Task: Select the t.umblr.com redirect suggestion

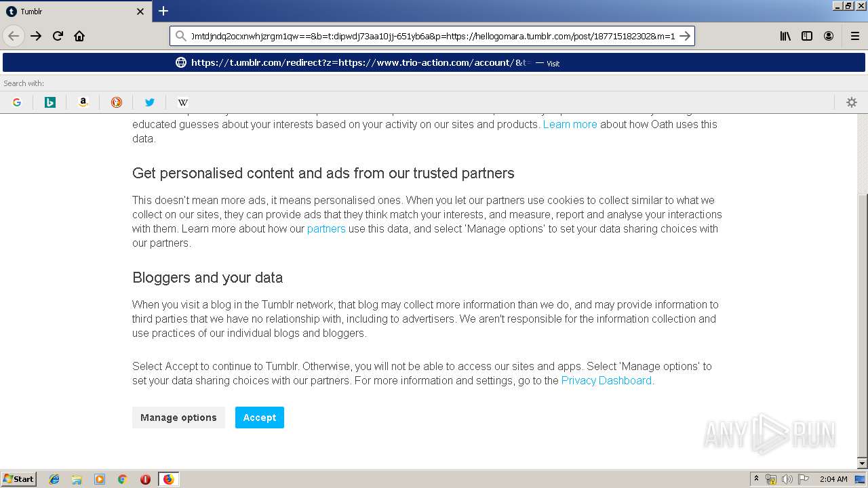Action: 434,62
